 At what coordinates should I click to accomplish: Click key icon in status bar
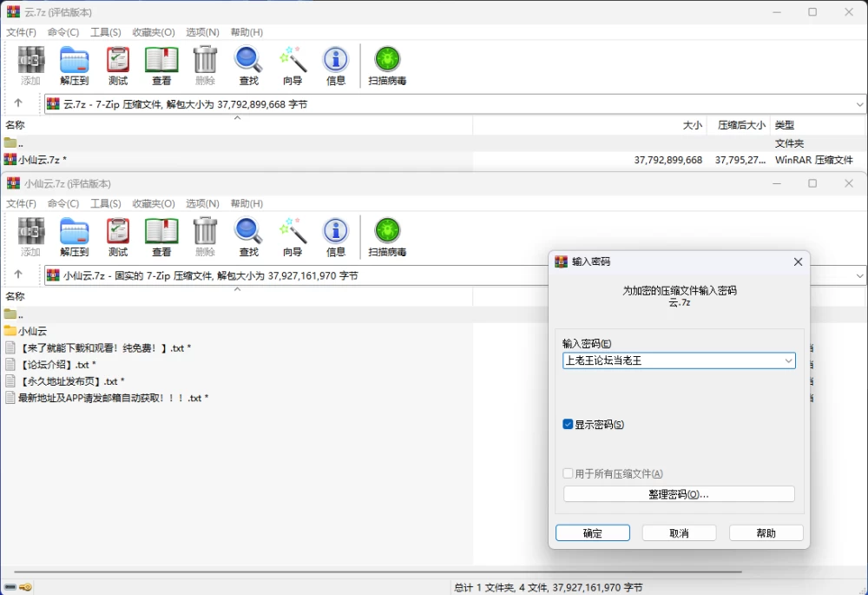coord(25,587)
